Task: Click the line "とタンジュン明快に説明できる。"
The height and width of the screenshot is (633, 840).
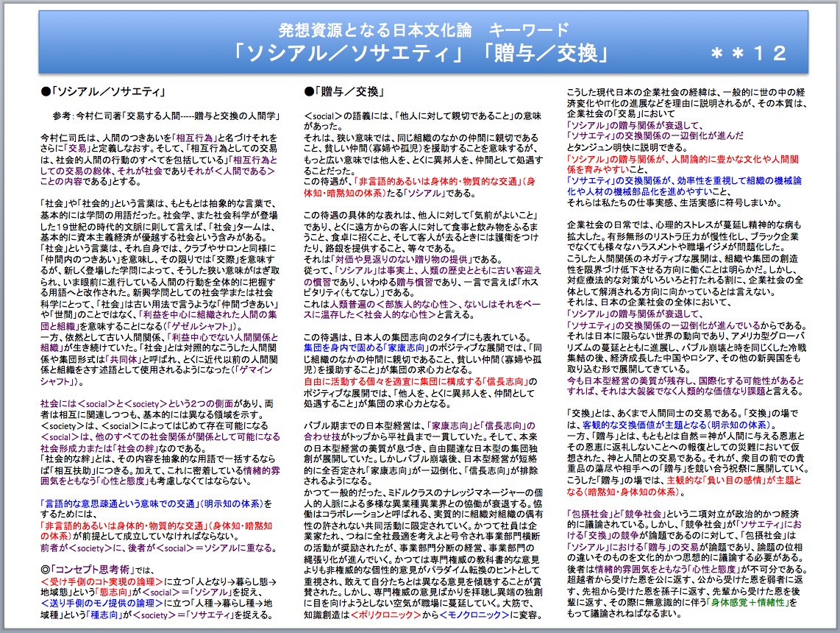Action: pos(627,147)
